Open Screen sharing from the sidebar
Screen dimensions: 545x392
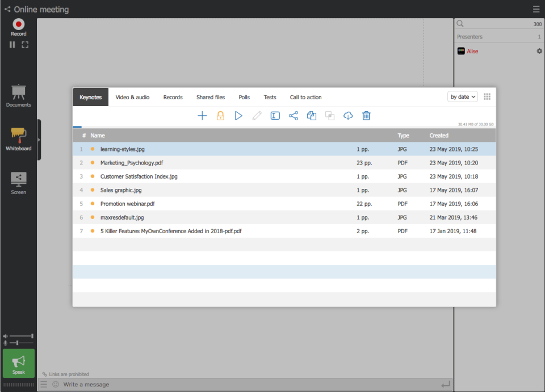(19, 183)
